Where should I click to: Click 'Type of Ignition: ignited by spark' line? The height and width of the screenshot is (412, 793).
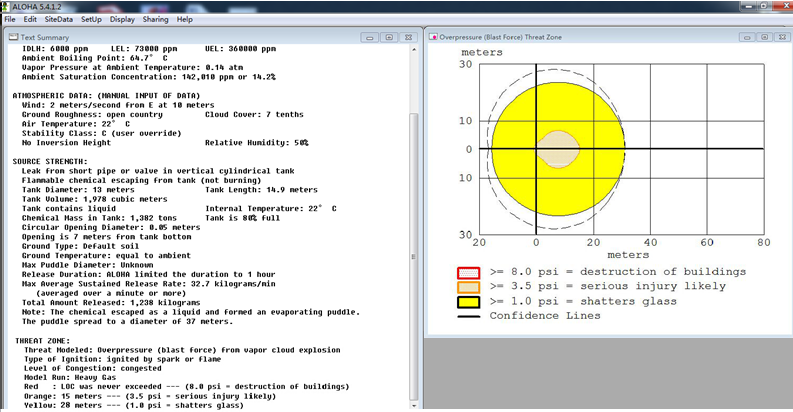[x=122, y=359]
